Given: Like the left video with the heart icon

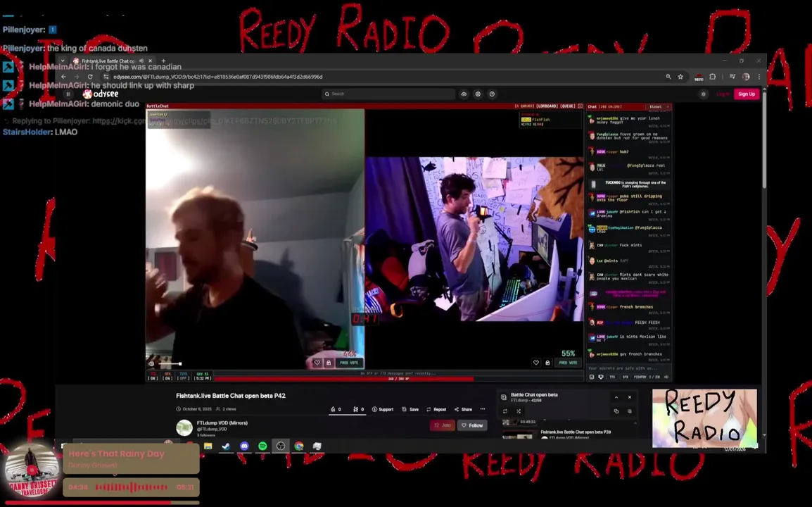Looking at the screenshot, I should tap(317, 363).
